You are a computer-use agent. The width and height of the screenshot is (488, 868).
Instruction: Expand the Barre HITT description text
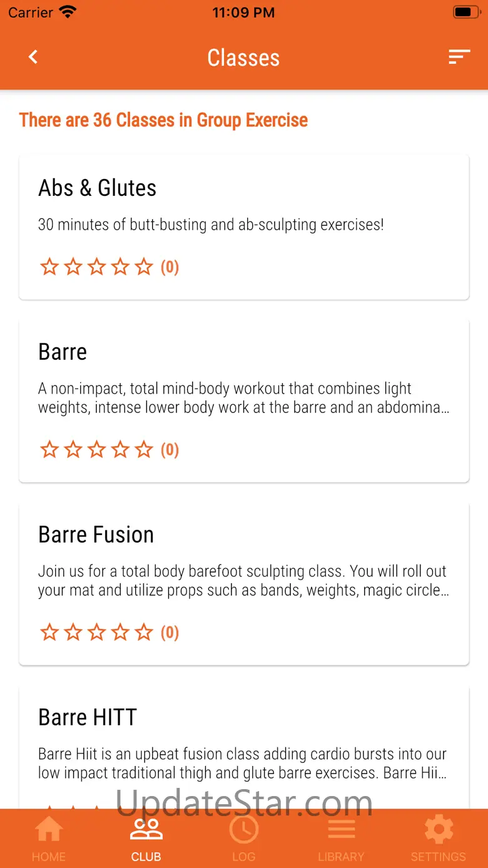(243, 763)
